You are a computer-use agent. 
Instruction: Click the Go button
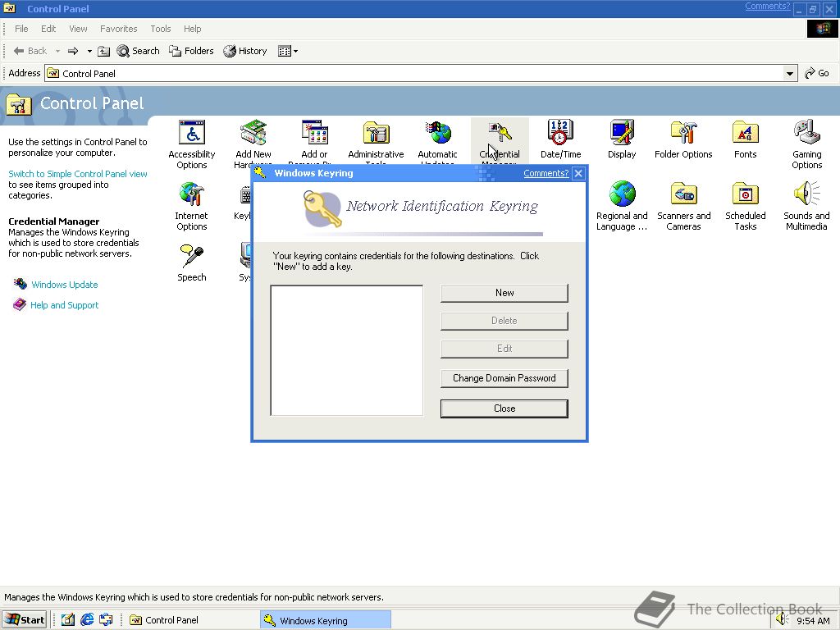818,73
